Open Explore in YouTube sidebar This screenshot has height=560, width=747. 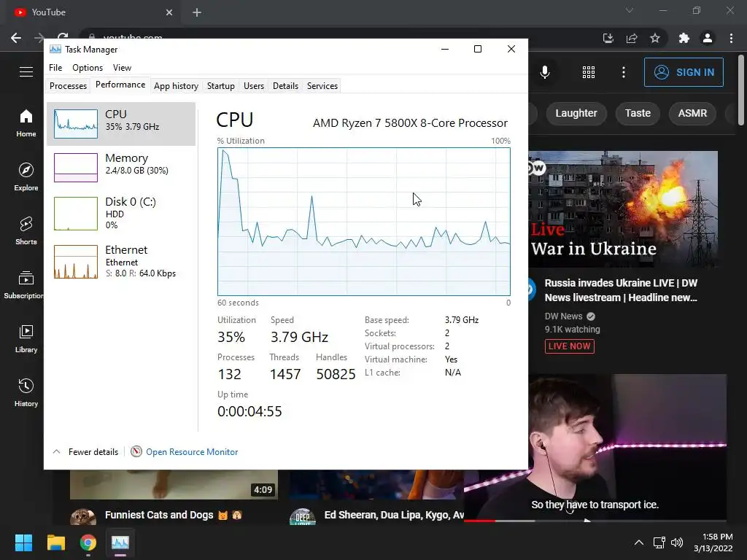(x=26, y=176)
